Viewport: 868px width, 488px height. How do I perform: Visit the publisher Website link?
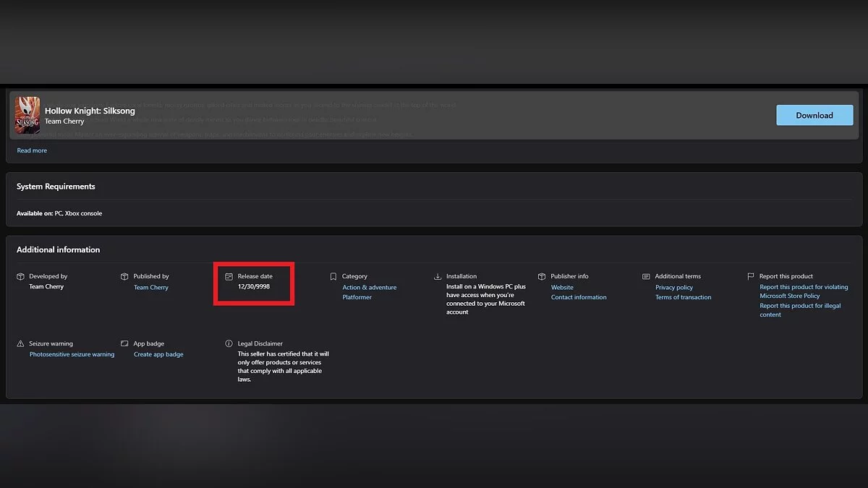562,288
